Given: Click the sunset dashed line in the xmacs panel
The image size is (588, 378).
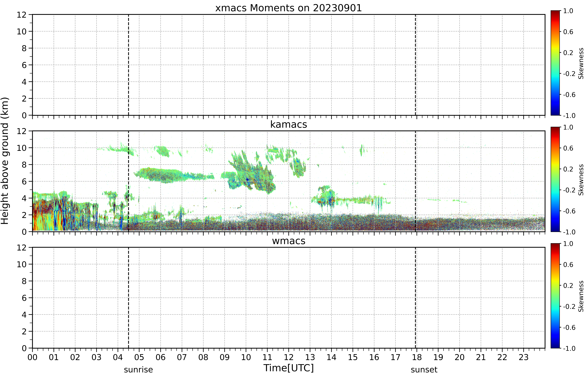Looking at the screenshot, I should coord(415,65).
